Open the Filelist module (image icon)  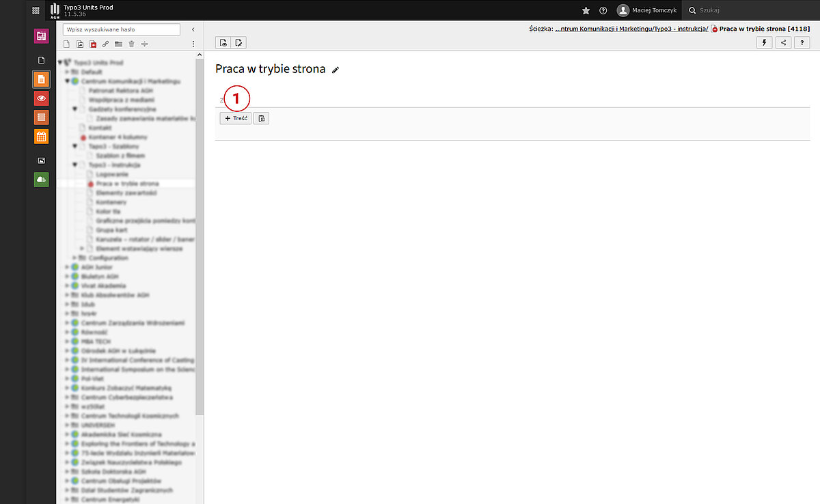tap(42, 160)
